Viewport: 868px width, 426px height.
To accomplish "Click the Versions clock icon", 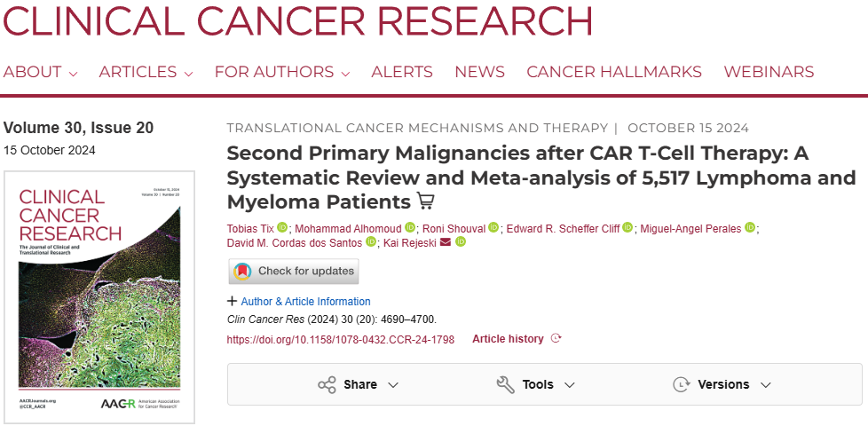I will pyautogui.click(x=681, y=384).
